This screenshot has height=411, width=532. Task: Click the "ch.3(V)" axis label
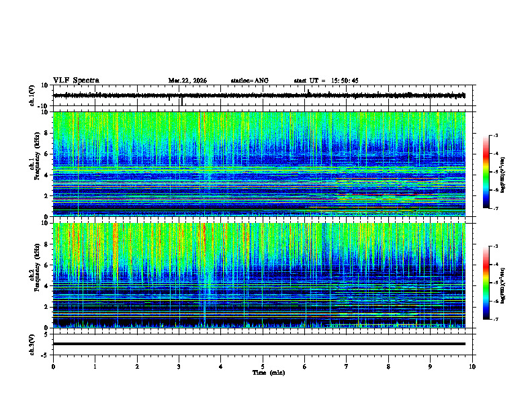point(32,345)
